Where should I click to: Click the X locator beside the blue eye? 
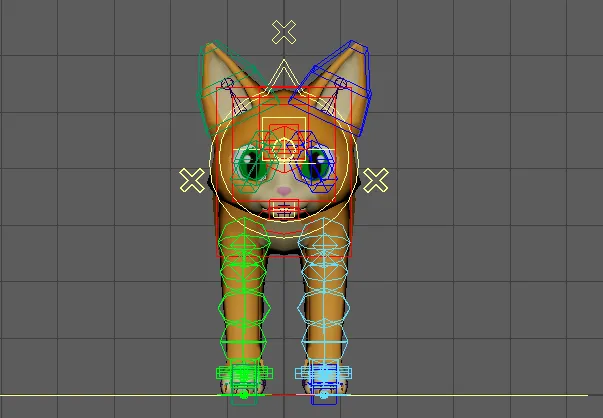[x=375, y=181]
